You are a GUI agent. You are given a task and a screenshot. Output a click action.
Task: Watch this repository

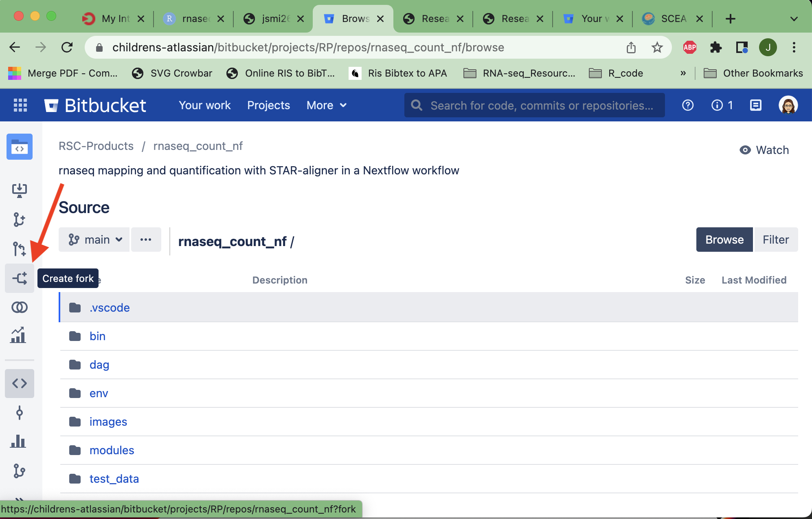pyautogui.click(x=764, y=150)
